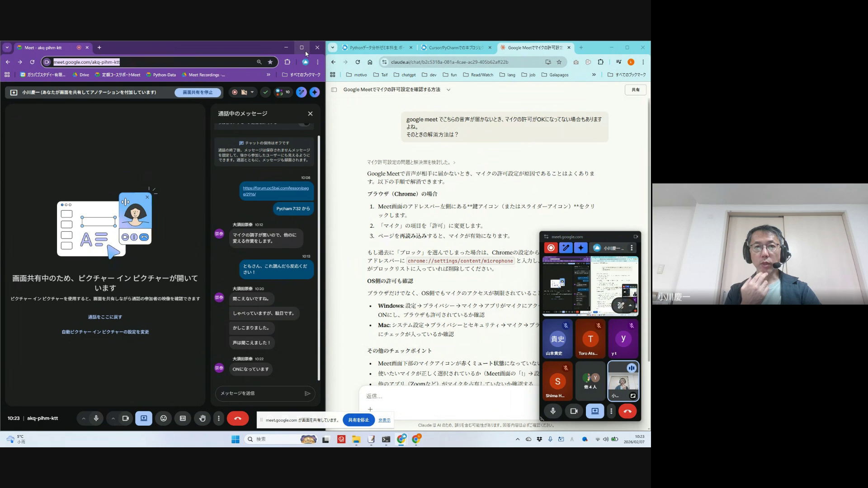Viewport: 868px width, 488px height.
Task: Click the annotation pen icon in the Meet header
Action: click(301, 92)
